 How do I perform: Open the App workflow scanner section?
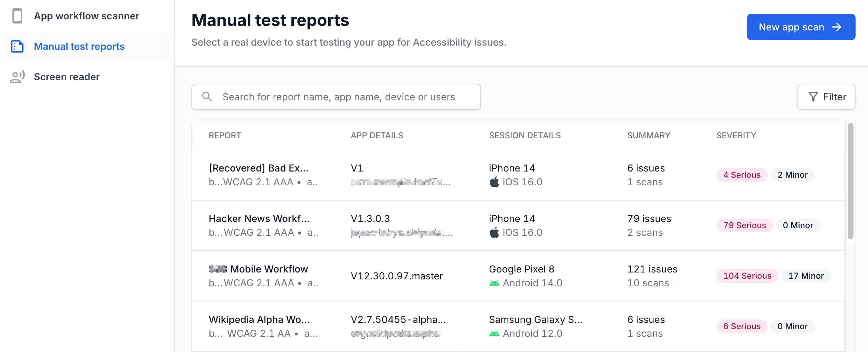[x=86, y=16]
